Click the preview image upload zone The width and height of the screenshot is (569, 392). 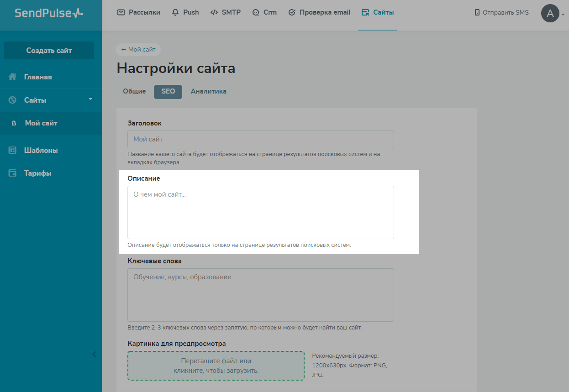(216, 366)
